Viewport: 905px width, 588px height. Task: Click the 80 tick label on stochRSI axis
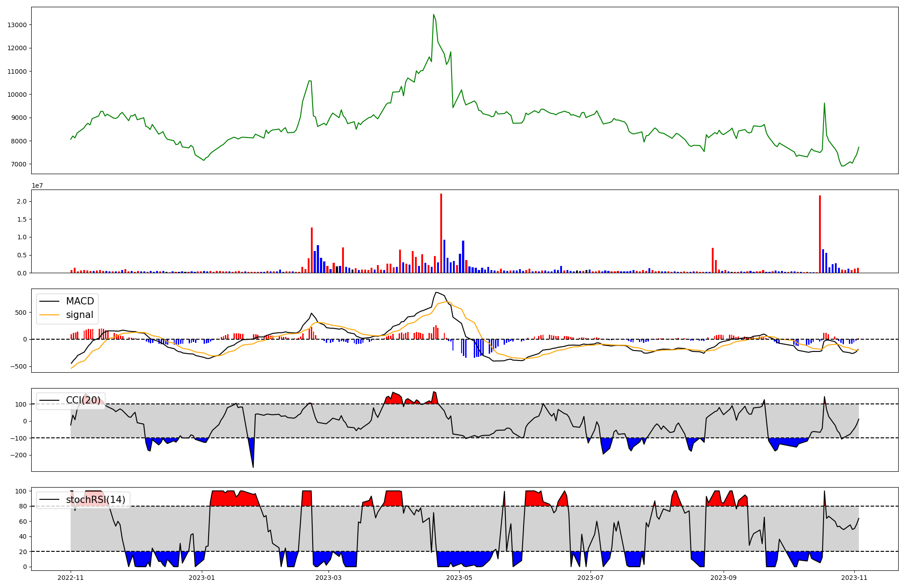(x=22, y=506)
